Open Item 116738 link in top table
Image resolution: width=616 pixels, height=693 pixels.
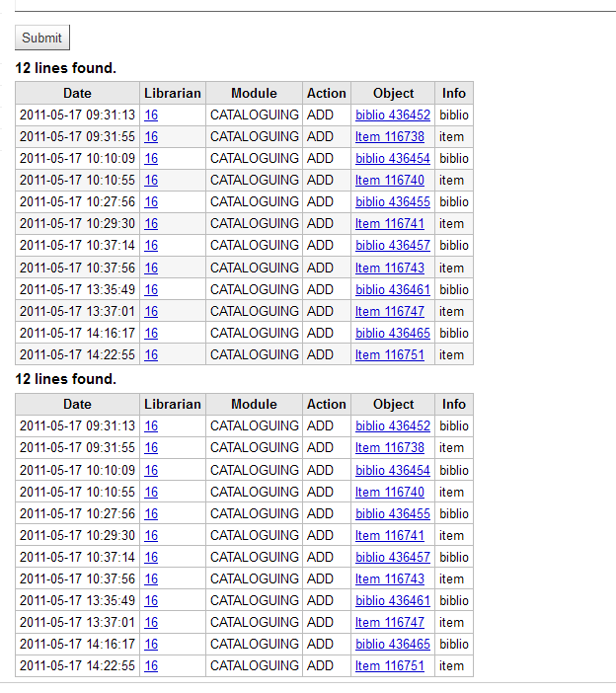tap(389, 136)
